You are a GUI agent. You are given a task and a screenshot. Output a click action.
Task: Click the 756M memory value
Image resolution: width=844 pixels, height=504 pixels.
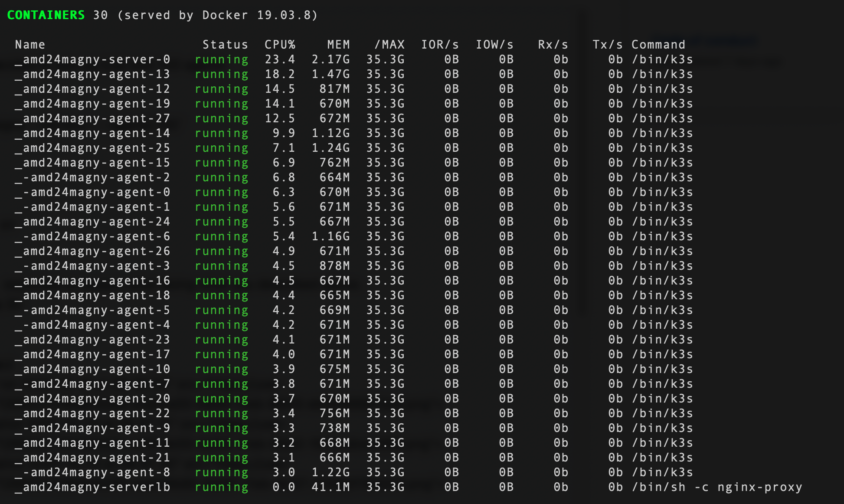[335, 413]
